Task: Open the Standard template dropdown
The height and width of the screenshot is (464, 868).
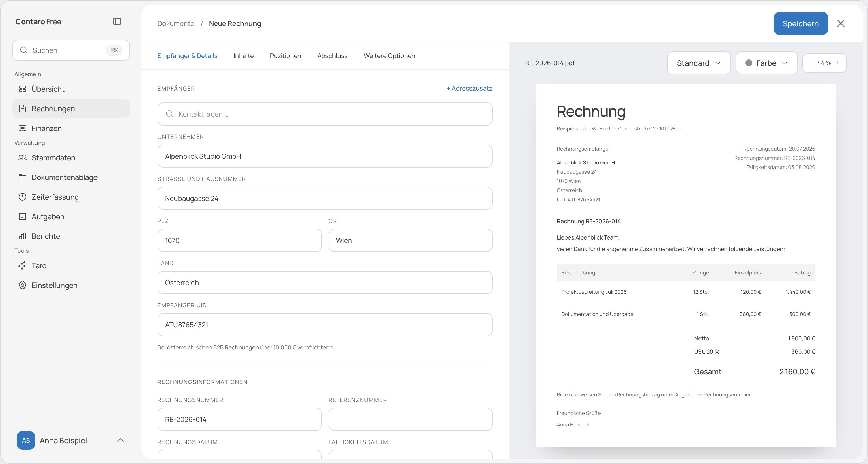Action: coord(699,63)
